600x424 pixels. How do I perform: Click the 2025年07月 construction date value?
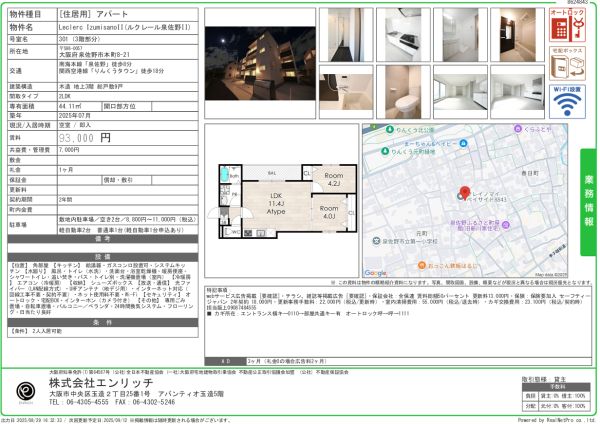pyautogui.click(x=75, y=116)
